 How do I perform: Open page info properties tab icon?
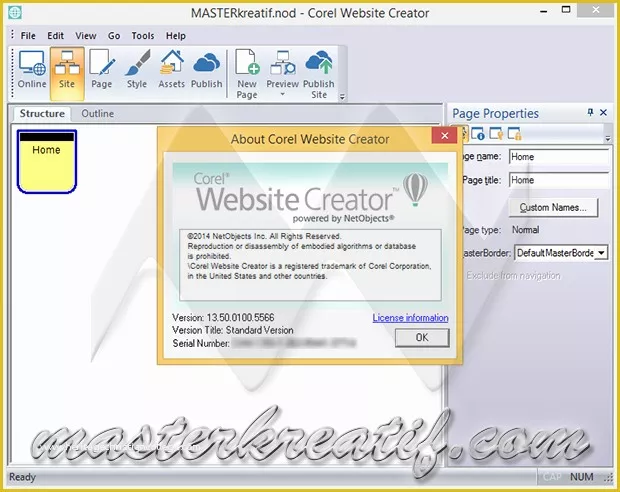coord(478,134)
